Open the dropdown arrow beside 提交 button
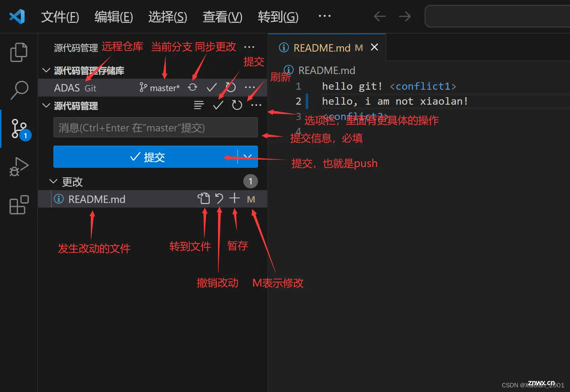The width and height of the screenshot is (570, 392). click(x=248, y=157)
